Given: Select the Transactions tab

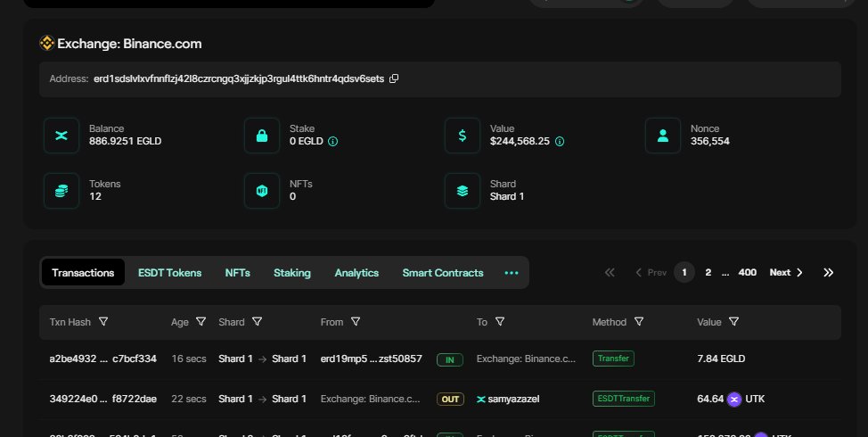Looking at the screenshot, I should [83, 273].
